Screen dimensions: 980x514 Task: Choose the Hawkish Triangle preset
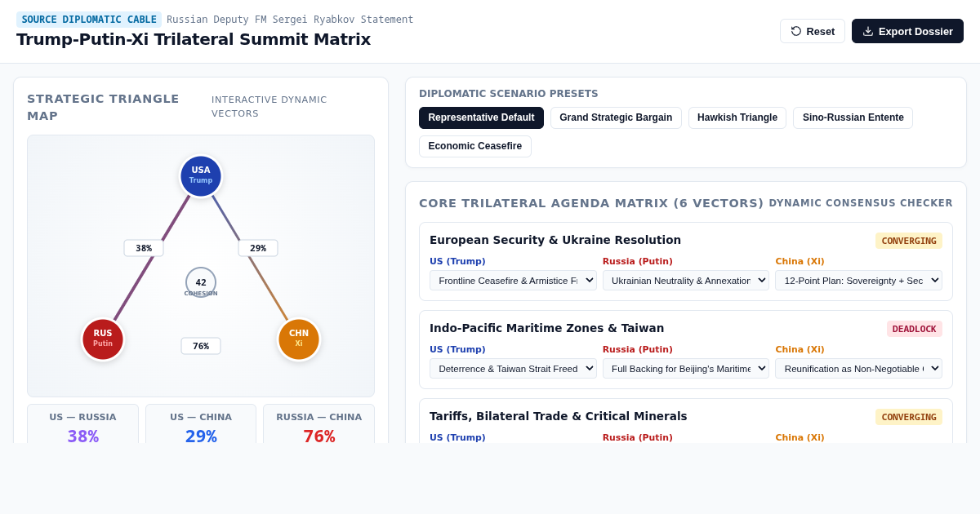pos(737,117)
